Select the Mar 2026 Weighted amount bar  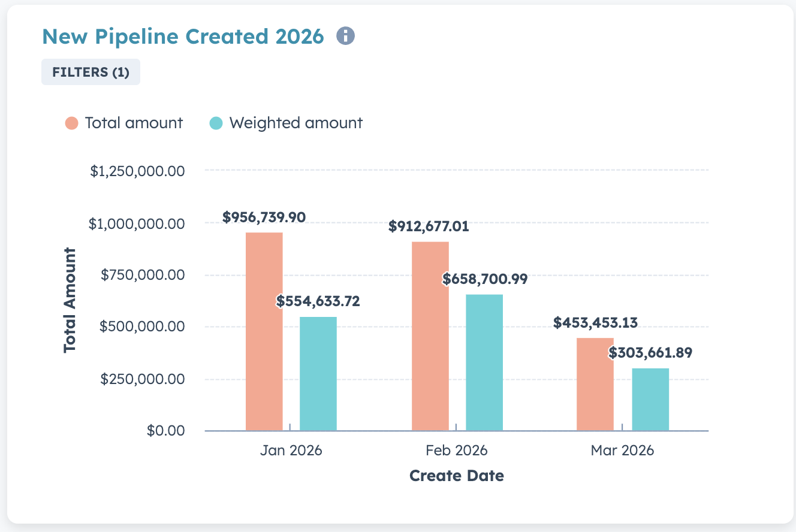tap(650, 399)
